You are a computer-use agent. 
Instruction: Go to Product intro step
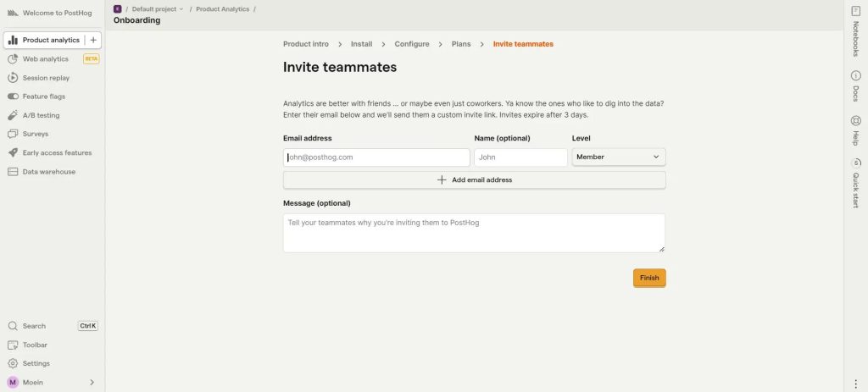click(x=305, y=44)
